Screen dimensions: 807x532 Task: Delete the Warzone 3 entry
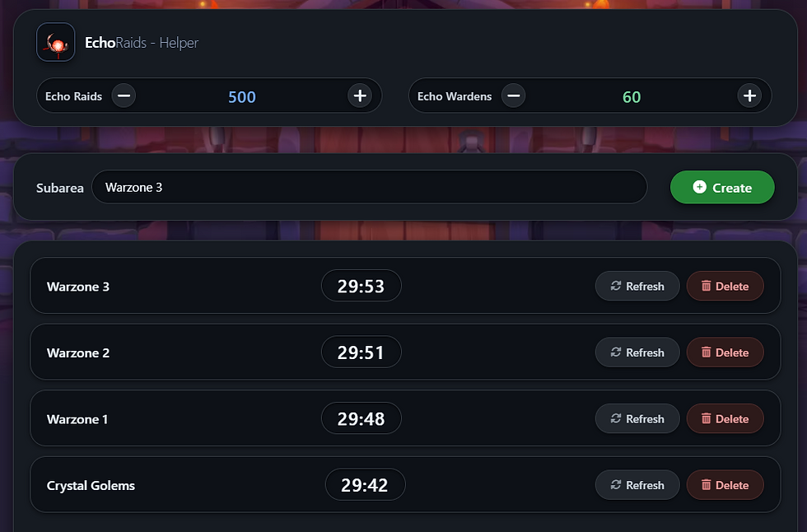point(725,286)
